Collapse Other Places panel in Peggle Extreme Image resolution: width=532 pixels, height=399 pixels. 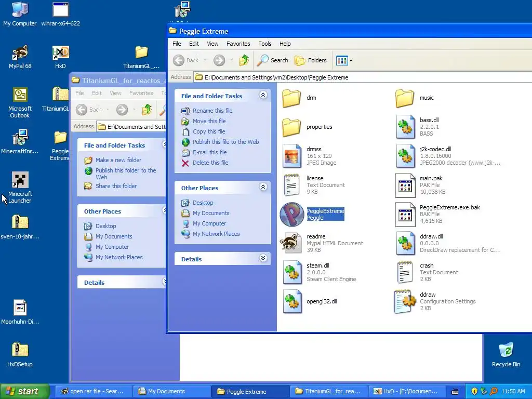point(263,187)
